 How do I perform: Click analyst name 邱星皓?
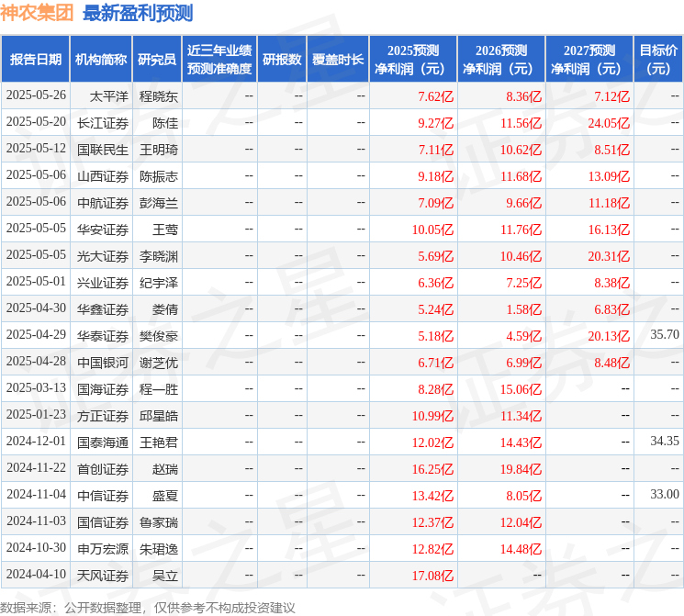pos(159,416)
